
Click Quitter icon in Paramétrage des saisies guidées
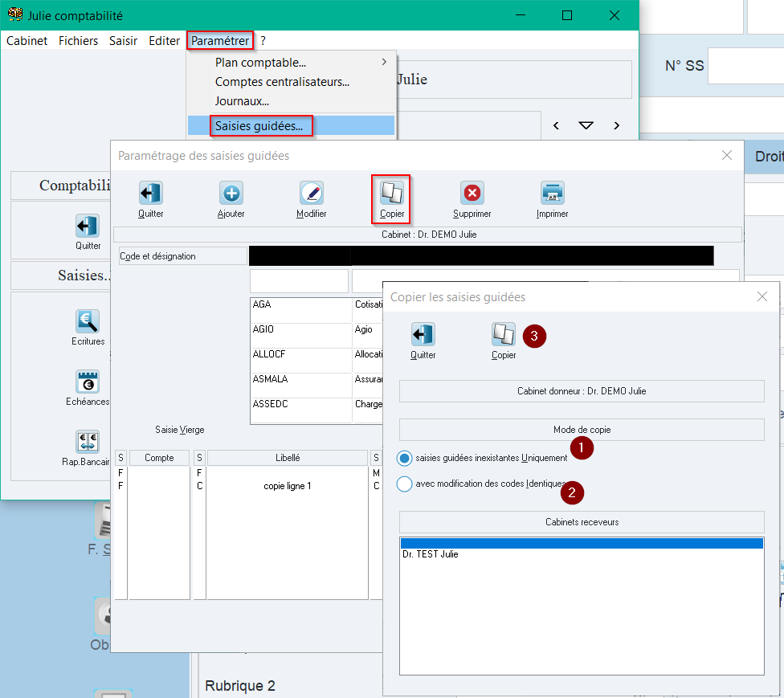click(150, 193)
